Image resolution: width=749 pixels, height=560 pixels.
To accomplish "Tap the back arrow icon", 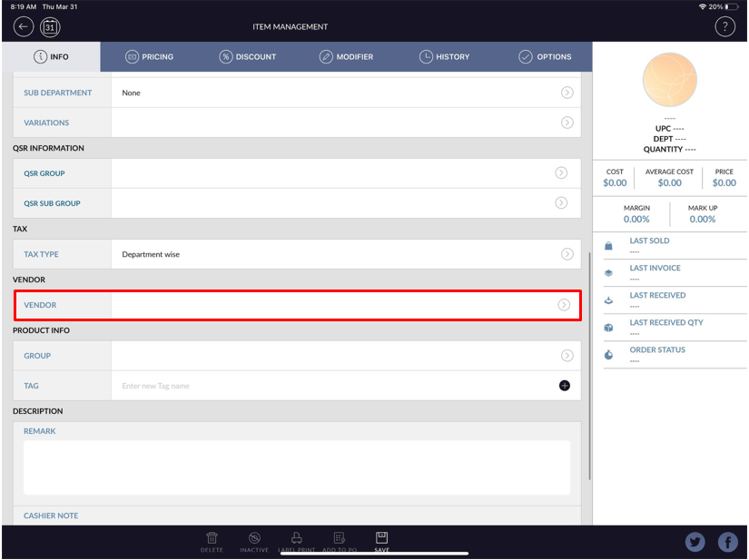I will click(24, 26).
